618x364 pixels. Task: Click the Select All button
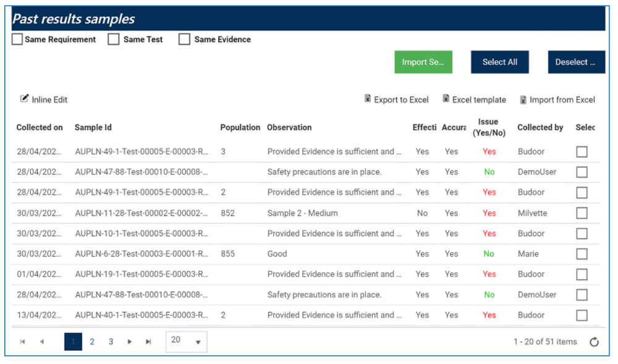point(499,62)
